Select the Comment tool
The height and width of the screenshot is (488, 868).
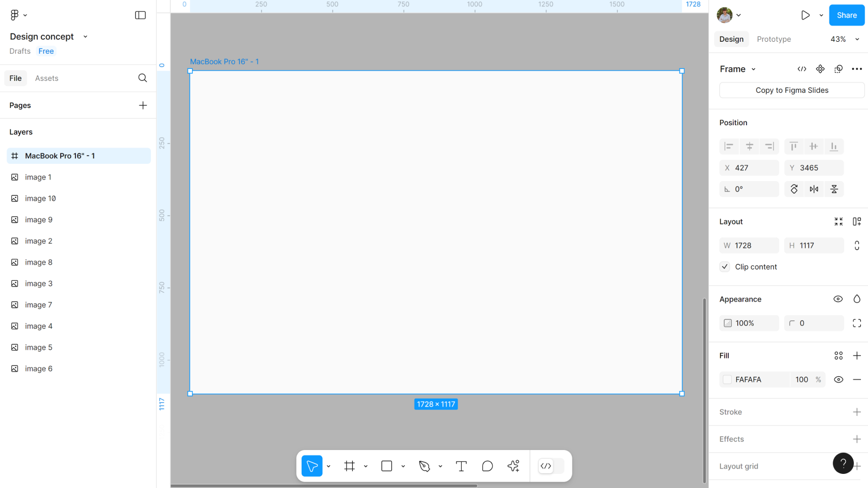(487, 466)
